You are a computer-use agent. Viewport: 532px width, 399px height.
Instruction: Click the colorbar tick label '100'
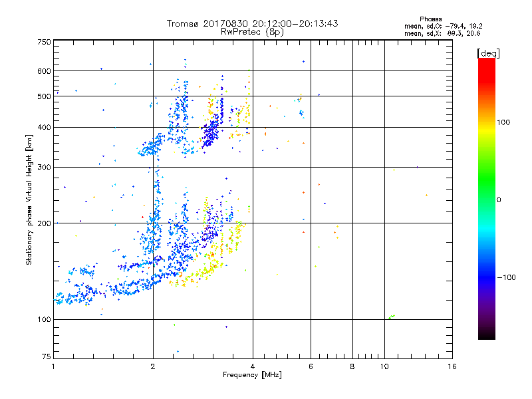pyautogui.click(x=503, y=122)
